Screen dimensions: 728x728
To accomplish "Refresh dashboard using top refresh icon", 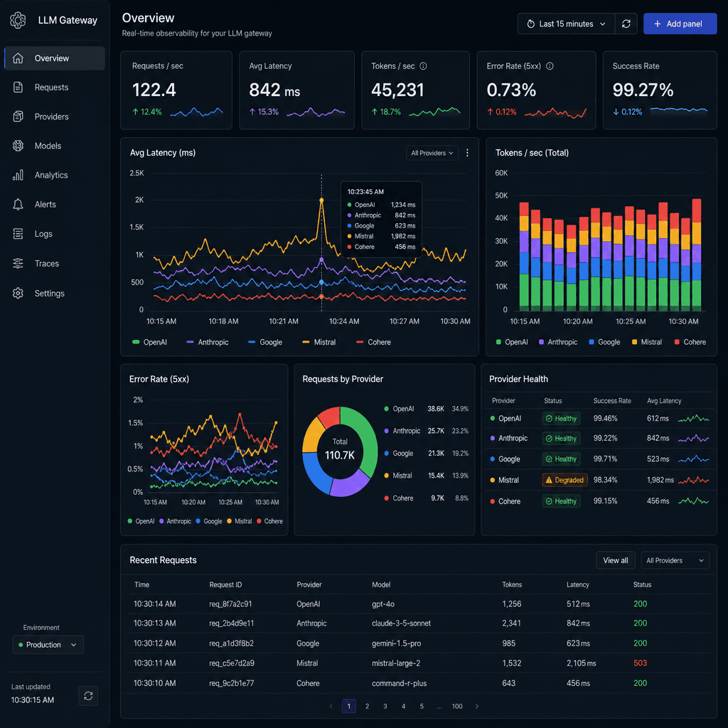I will point(626,23).
